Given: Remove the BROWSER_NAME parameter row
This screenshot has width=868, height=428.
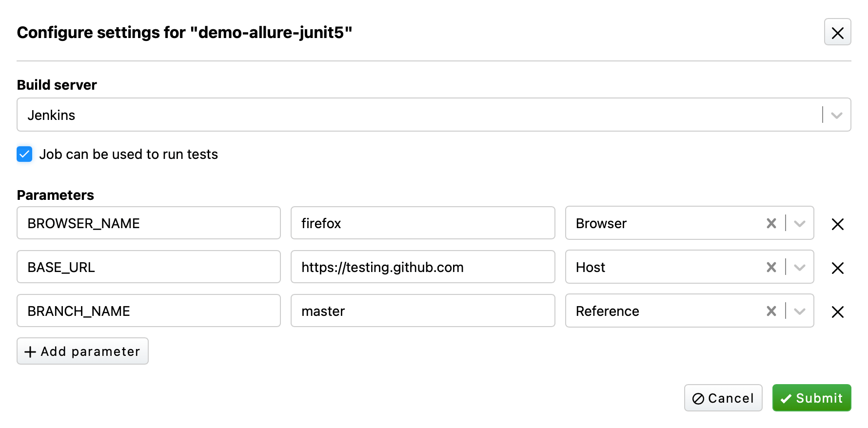Looking at the screenshot, I should point(837,224).
